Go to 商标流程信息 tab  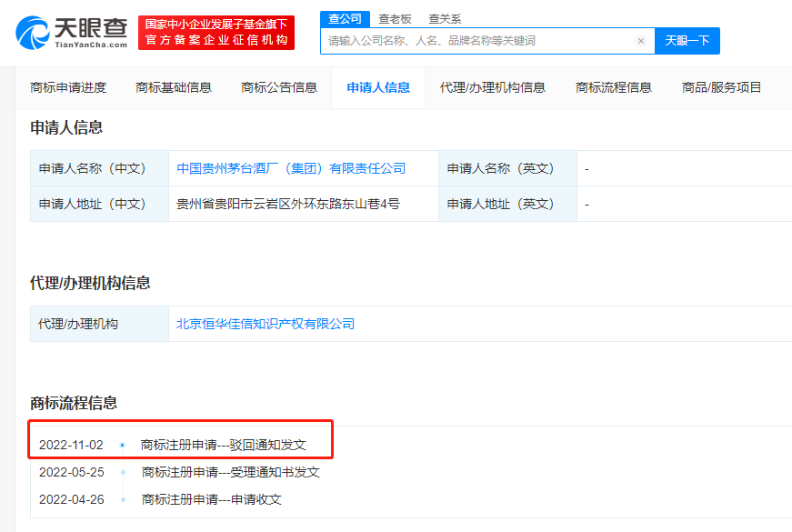coord(614,87)
